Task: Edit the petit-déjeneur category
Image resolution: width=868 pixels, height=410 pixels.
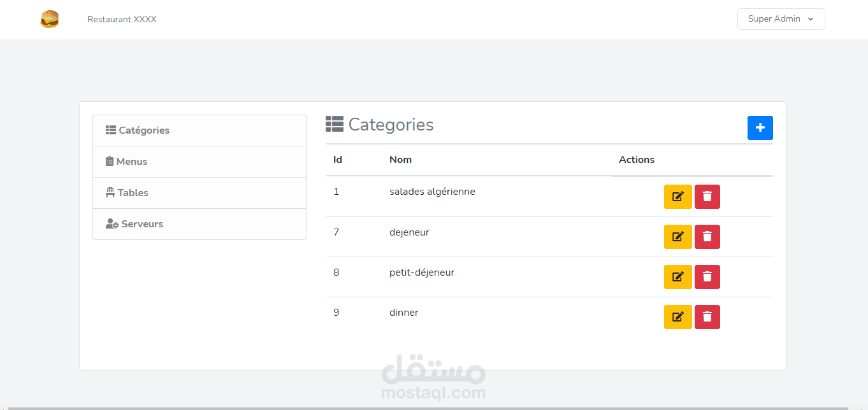Action: tap(677, 277)
